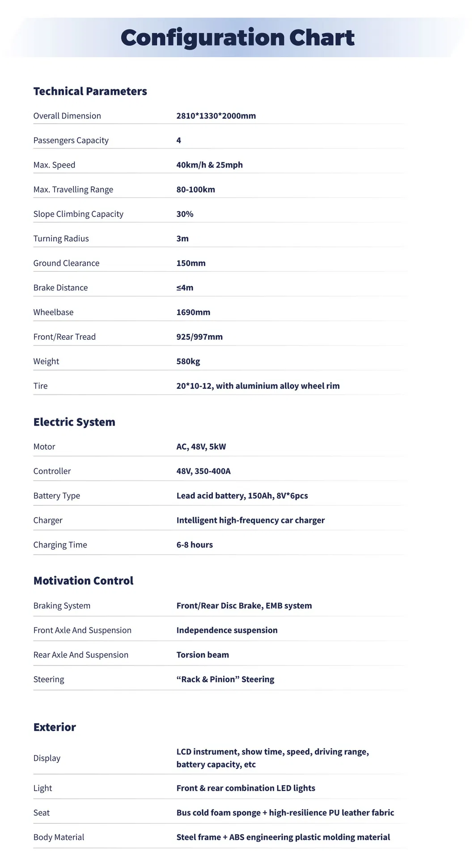
Task: Click the Configuration Chart title
Action: (237, 38)
